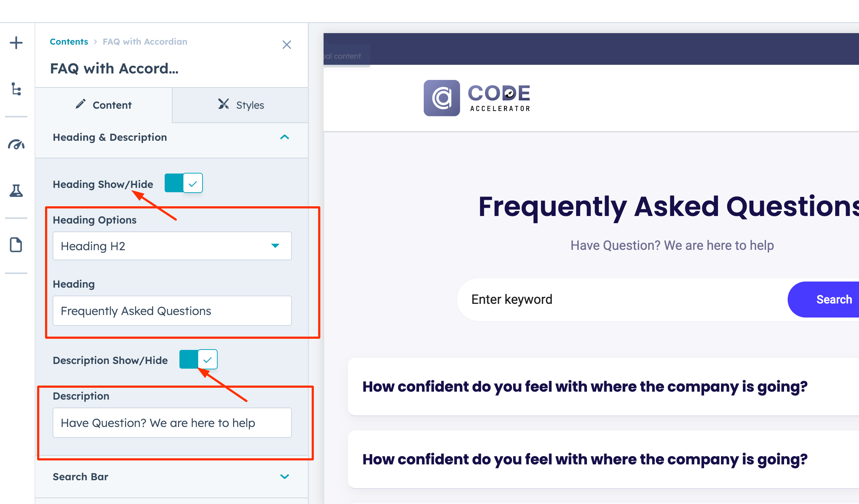The width and height of the screenshot is (859, 504).
Task: Toggle Heading Show/Hide switch
Action: coord(183,183)
